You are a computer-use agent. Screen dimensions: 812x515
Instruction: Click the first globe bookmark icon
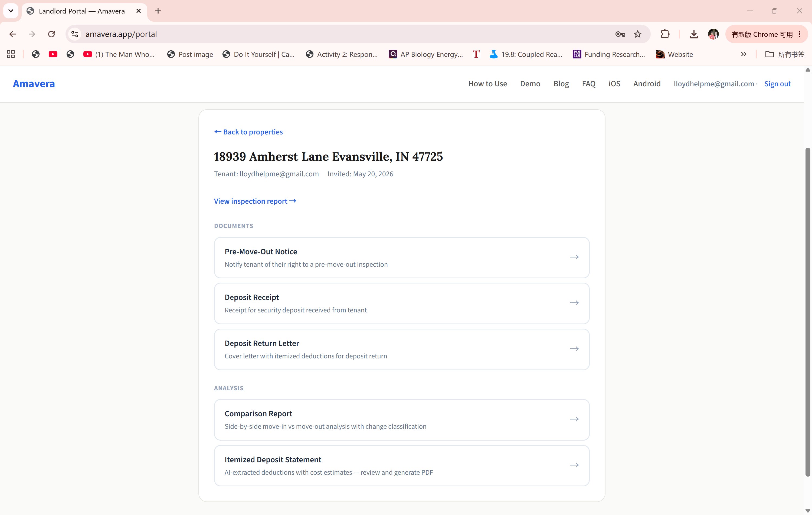[35, 54]
